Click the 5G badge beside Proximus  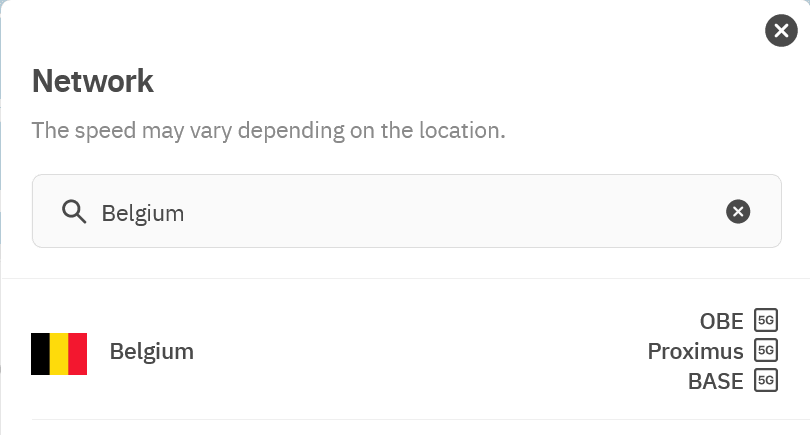pos(766,351)
